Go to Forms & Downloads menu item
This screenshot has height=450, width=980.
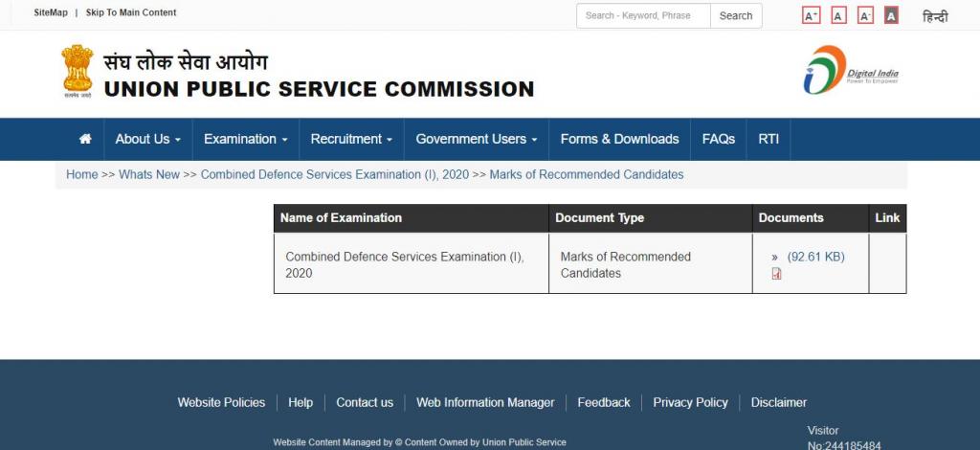(619, 139)
